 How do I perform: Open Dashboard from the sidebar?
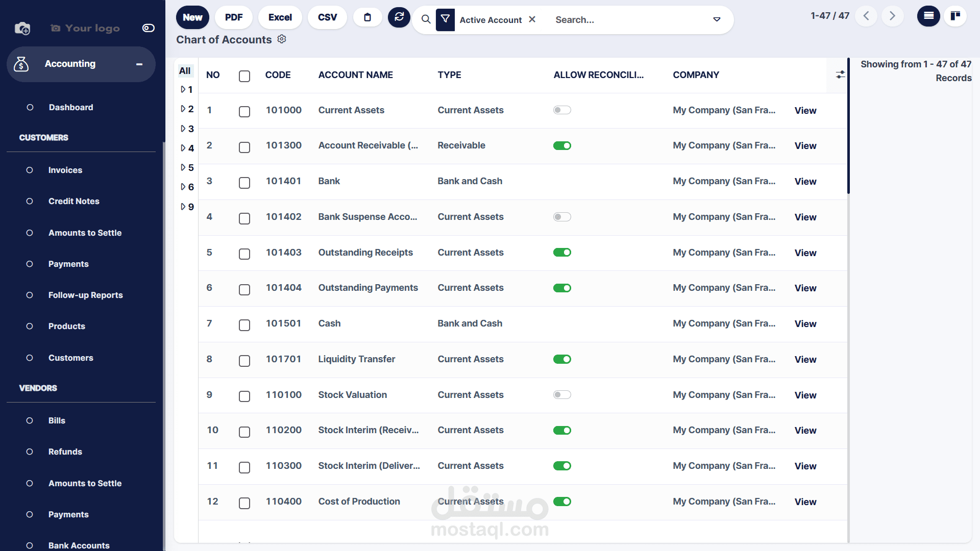(x=71, y=107)
